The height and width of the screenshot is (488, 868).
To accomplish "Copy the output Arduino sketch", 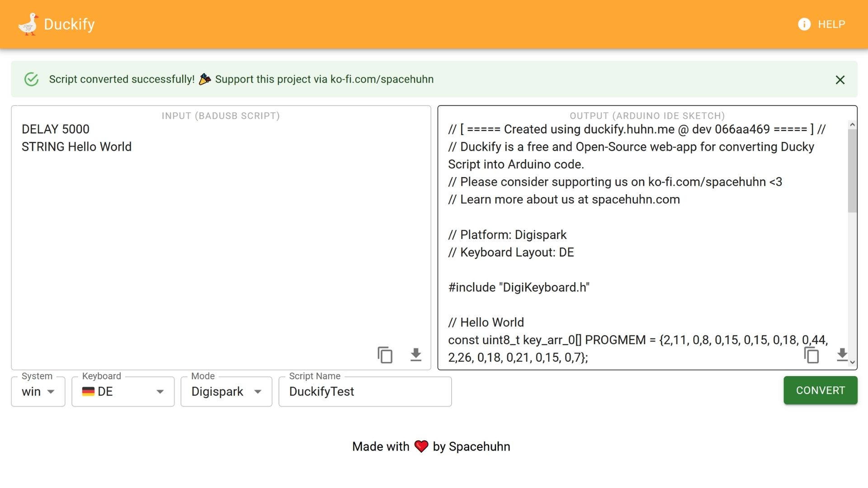I will tap(811, 355).
